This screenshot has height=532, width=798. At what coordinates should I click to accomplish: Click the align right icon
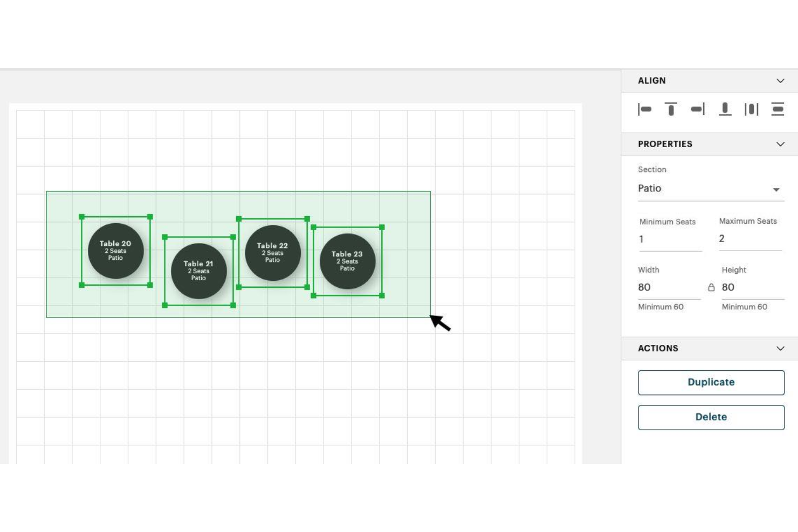[698, 109]
